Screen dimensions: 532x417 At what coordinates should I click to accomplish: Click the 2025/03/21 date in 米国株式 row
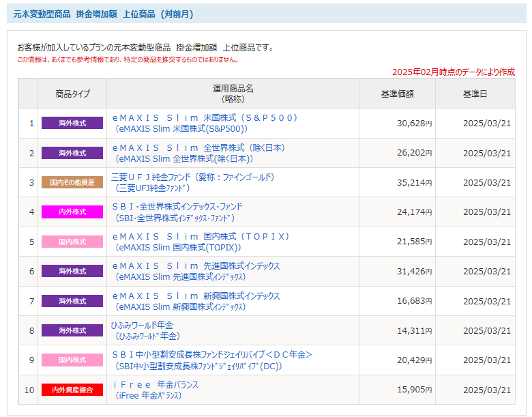click(x=487, y=124)
